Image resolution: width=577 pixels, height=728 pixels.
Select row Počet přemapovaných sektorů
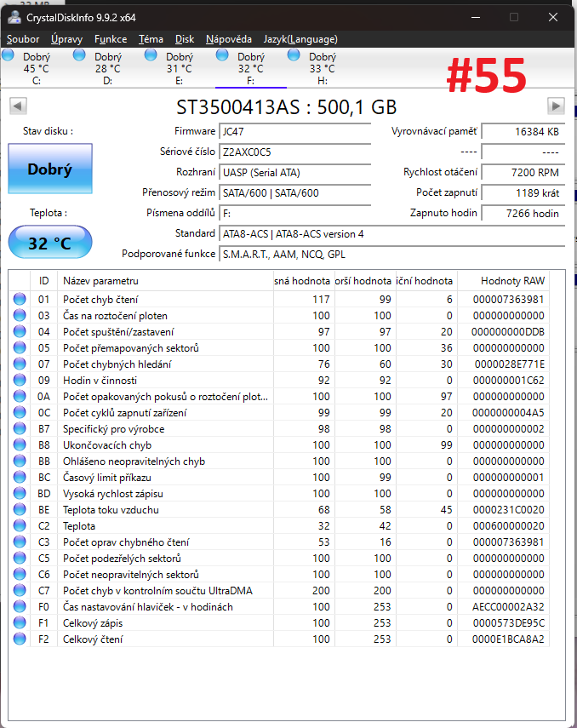tap(279, 347)
